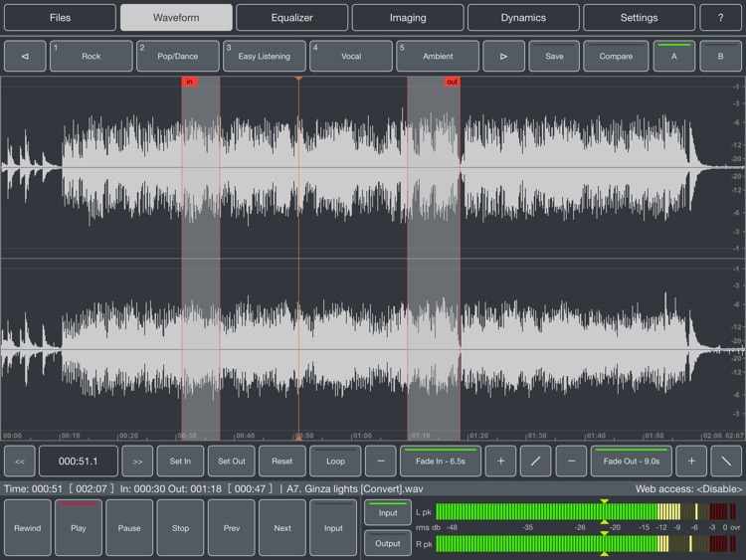This screenshot has height=560, width=746.
Task: Toggle the Fade In - 6.5s button
Action: [x=441, y=461]
